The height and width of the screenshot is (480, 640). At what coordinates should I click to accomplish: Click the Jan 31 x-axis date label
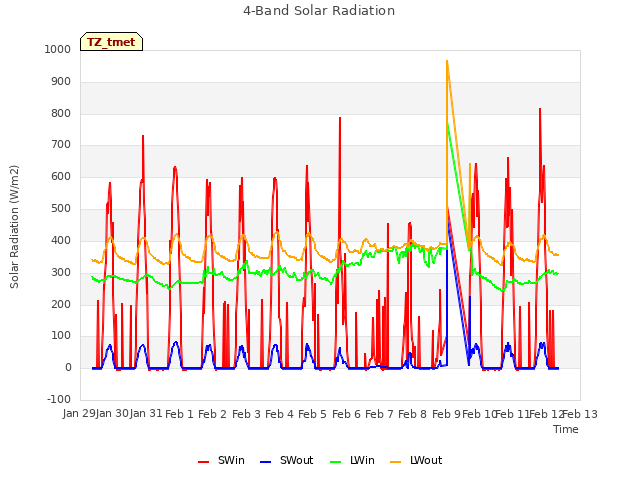coord(146,413)
